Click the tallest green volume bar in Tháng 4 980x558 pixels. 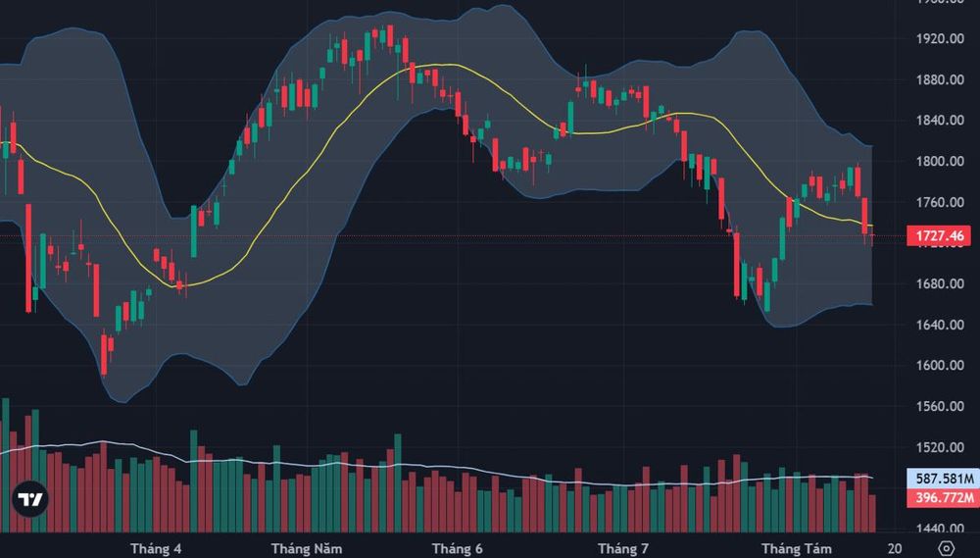coord(194,482)
